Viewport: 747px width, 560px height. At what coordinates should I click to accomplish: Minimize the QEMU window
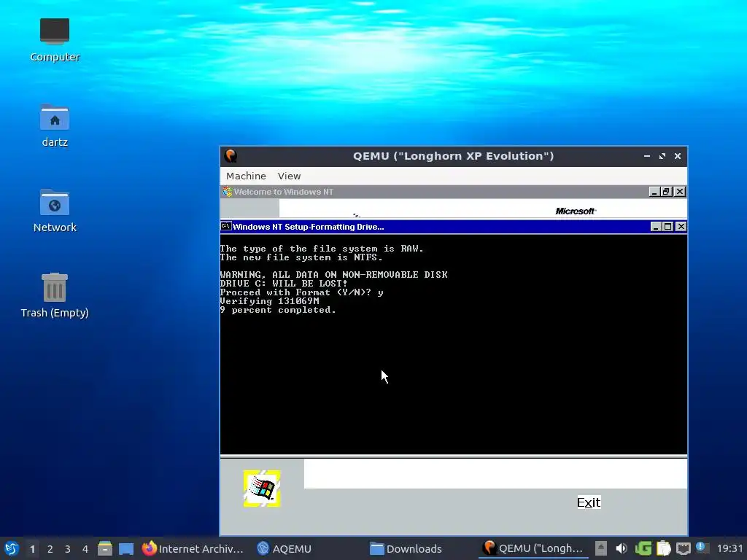(646, 156)
